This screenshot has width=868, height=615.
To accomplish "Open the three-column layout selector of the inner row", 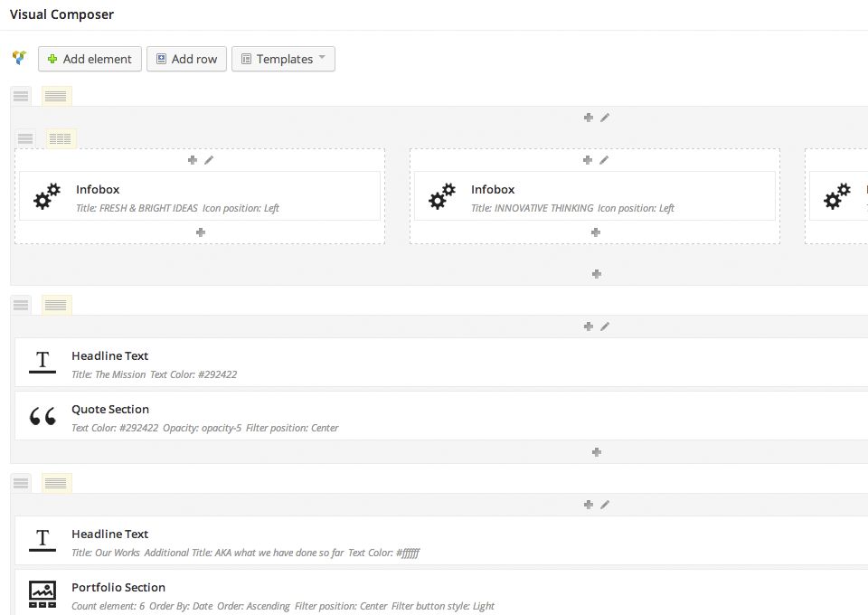I will pyautogui.click(x=61, y=138).
